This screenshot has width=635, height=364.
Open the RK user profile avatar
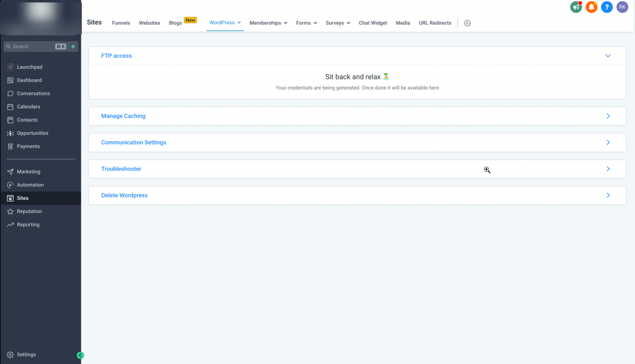(622, 7)
